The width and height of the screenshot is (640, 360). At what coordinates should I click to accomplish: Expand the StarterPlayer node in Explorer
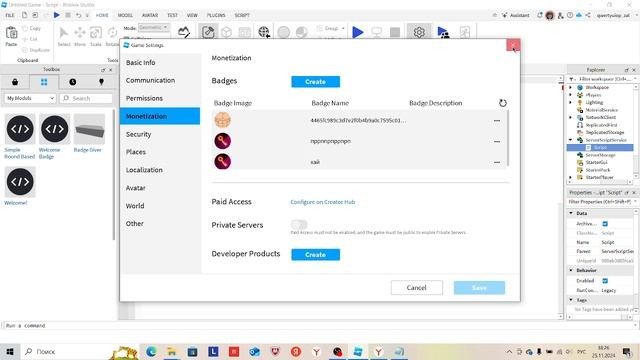(571, 178)
